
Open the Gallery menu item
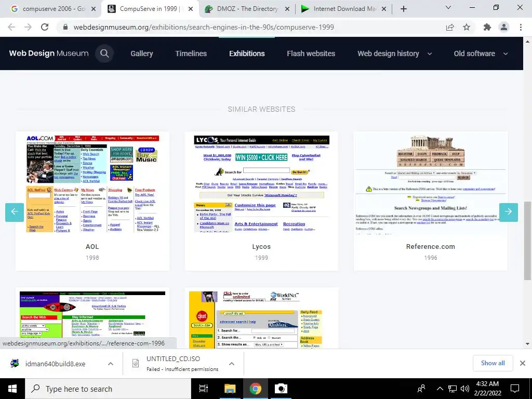coord(142,54)
